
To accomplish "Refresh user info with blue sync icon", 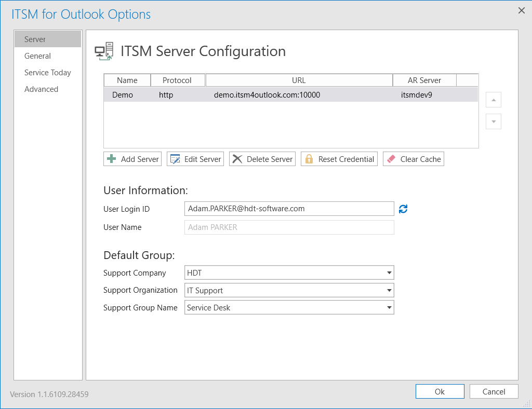I will tap(403, 209).
